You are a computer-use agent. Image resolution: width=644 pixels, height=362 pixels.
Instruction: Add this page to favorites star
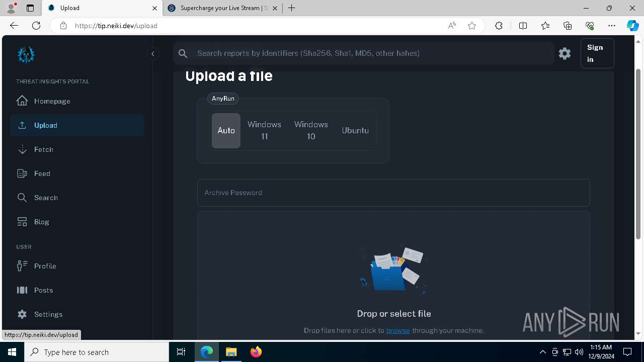click(472, 26)
